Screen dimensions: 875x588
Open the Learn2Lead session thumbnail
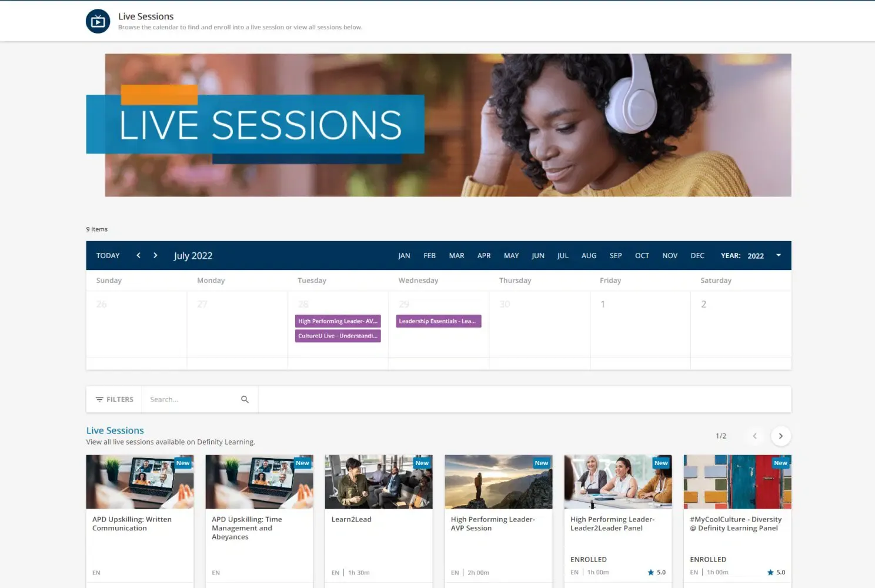click(x=378, y=482)
